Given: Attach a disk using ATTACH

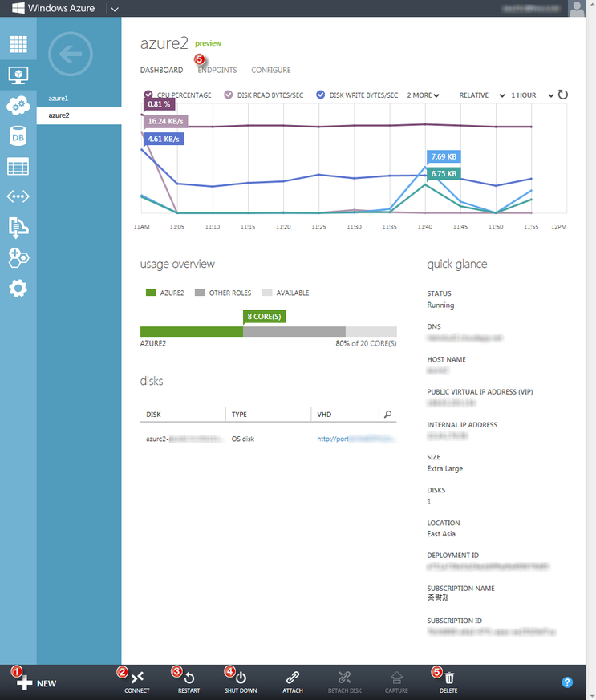Looking at the screenshot, I should (293, 682).
